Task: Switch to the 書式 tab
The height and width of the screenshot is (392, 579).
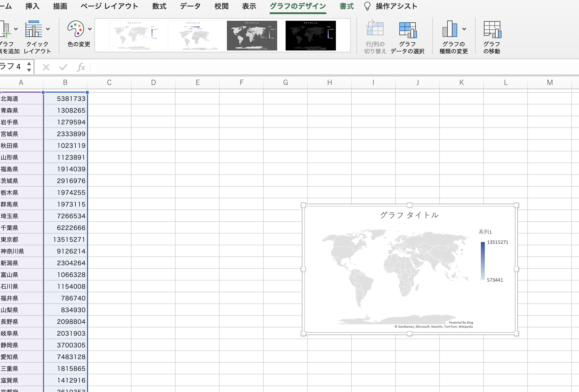Action: pyautogui.click(x=346, y=6)
